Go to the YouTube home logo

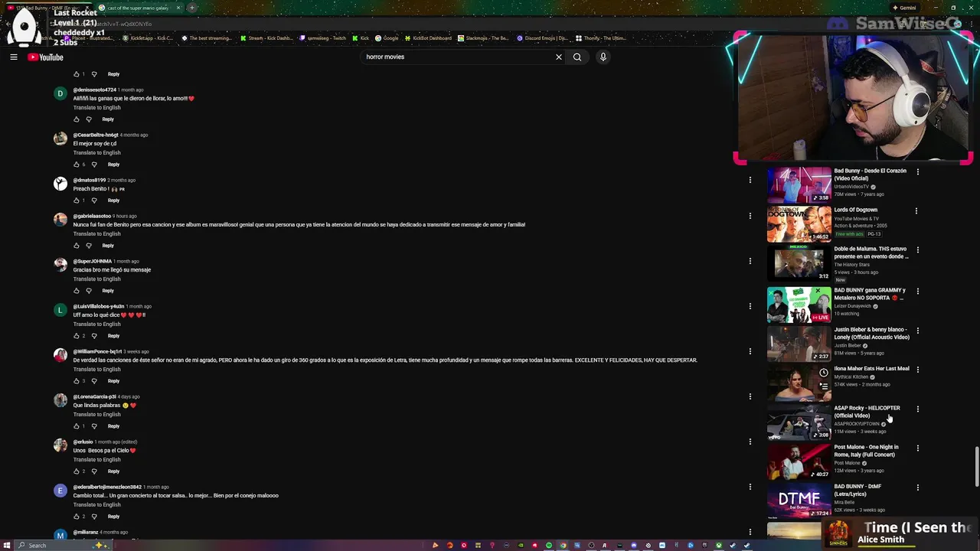click(x=45, y=57)
